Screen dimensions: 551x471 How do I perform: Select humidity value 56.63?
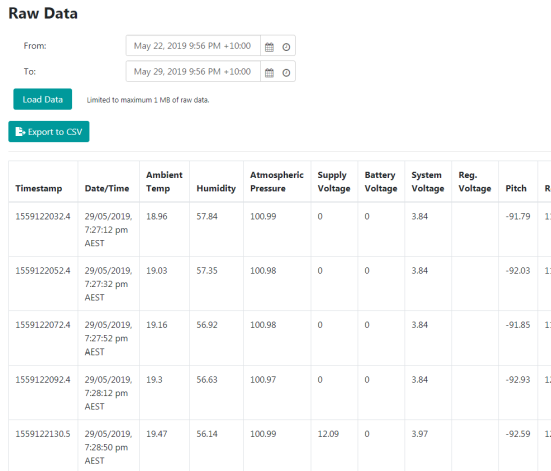point(207,380)
